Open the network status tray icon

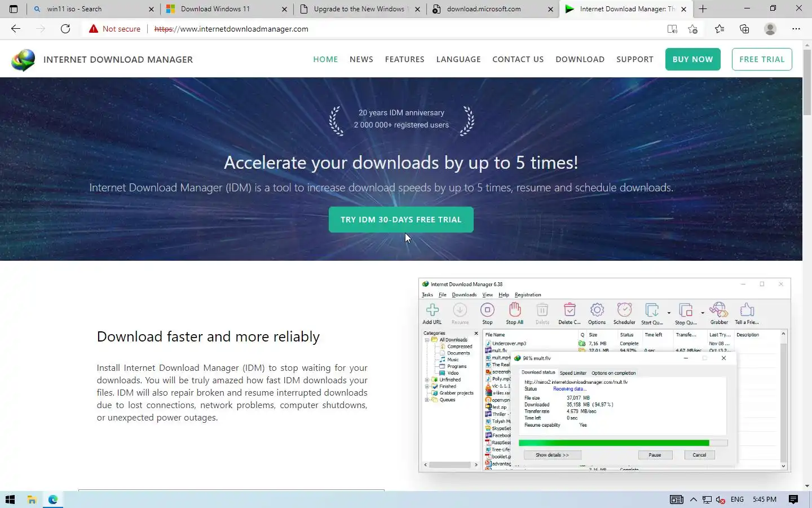pyautogui.click(x=707, y=500)
